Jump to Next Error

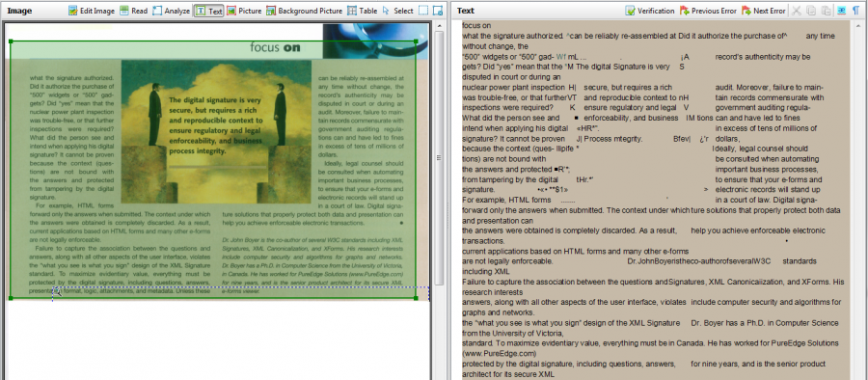tap(763, 11)
